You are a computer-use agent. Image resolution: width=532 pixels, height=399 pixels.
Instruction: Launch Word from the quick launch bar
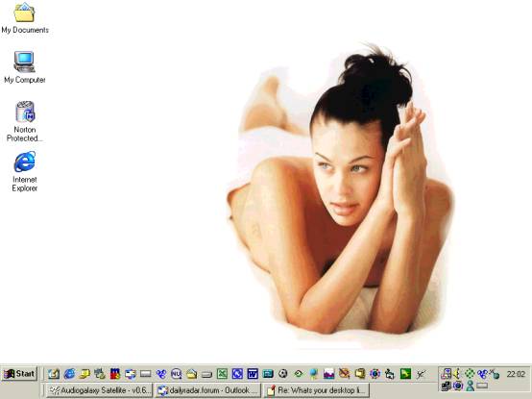pos(253,374)
